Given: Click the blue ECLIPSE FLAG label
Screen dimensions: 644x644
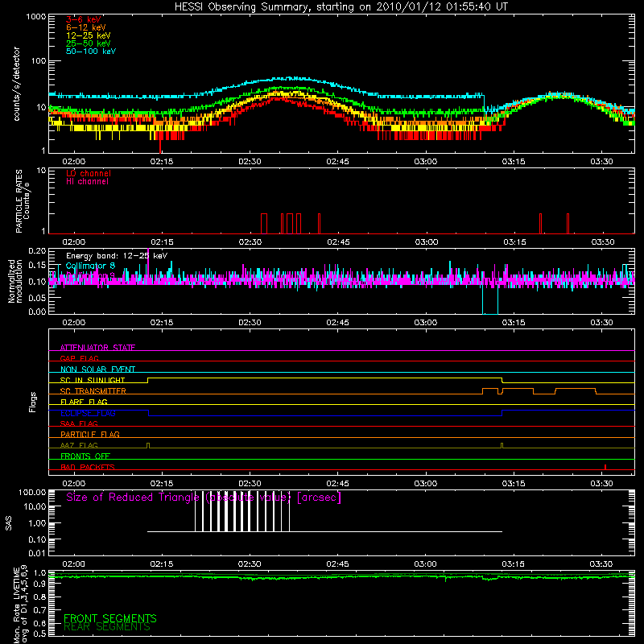Looking at the screenshot, I should tap(88, 413).
